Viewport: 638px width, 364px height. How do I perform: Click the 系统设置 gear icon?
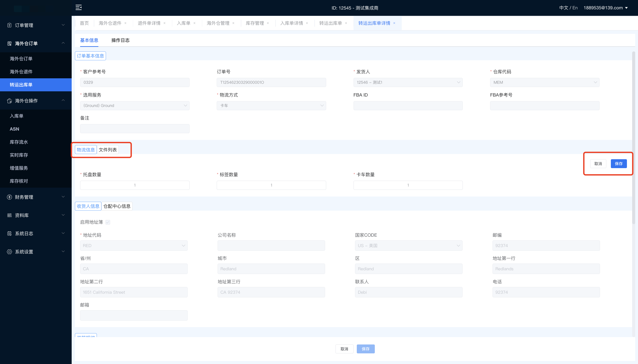10,252
